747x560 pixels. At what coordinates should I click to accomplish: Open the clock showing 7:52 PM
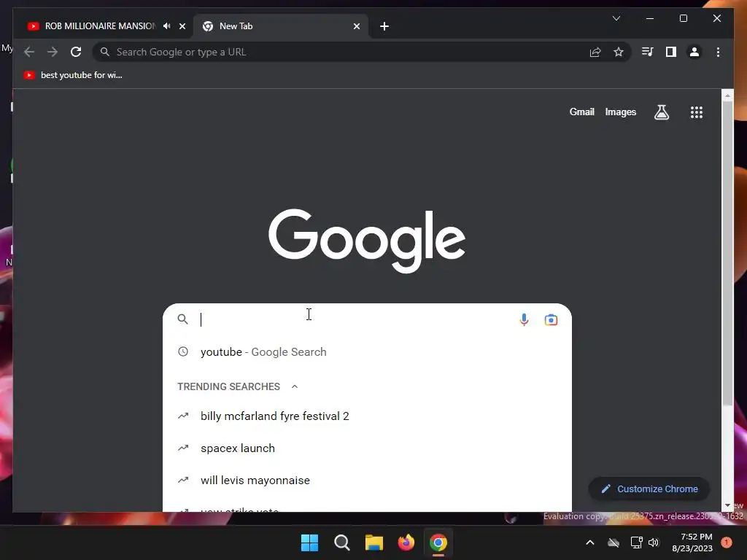point(692,542)
